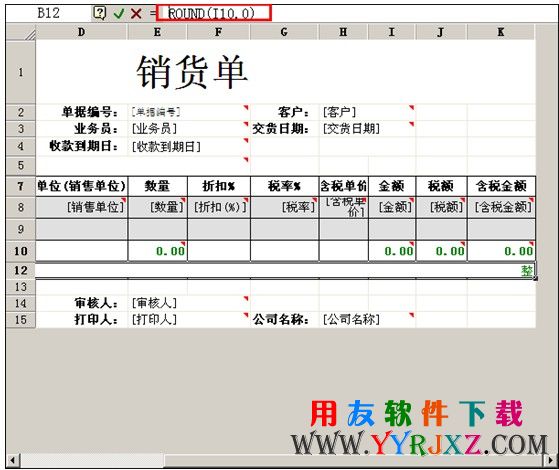Screen dimensions: 559x470
Task: Click the [销售单位] field cell
Action: [x=82, y=207]
